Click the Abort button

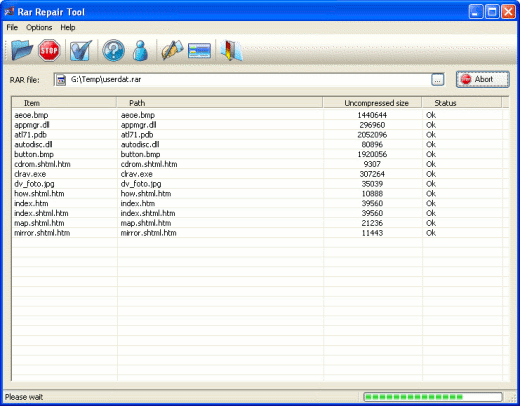[483, 79]
